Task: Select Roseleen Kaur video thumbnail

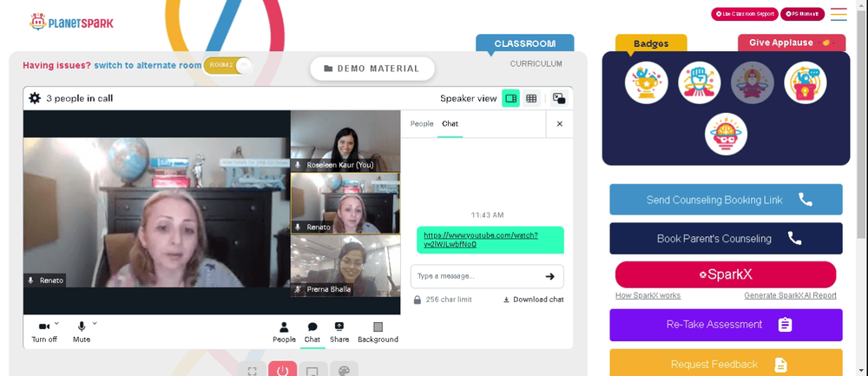Action: pyautogui.click(x=345, y=141)
